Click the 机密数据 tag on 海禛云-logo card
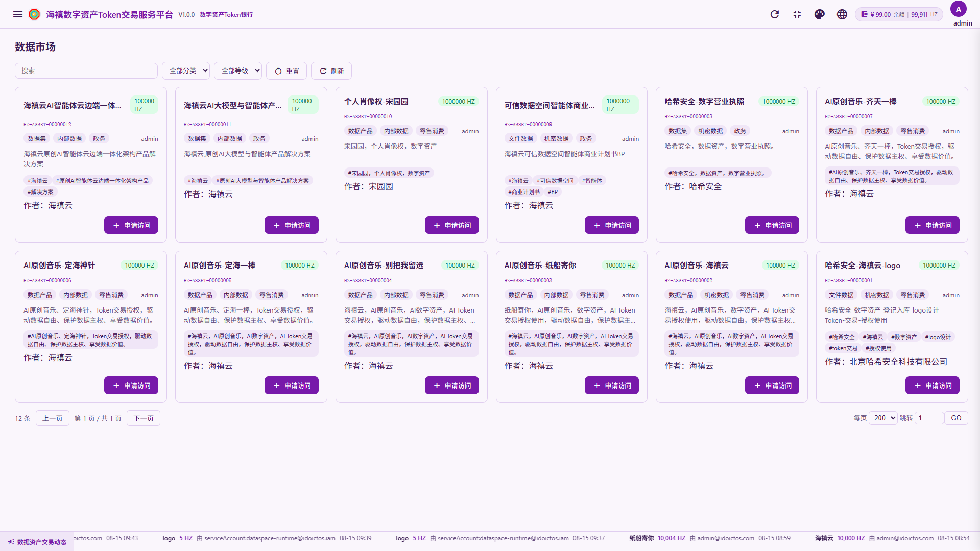Viewport: 980px width, 551px height. (x=877, y=295)
